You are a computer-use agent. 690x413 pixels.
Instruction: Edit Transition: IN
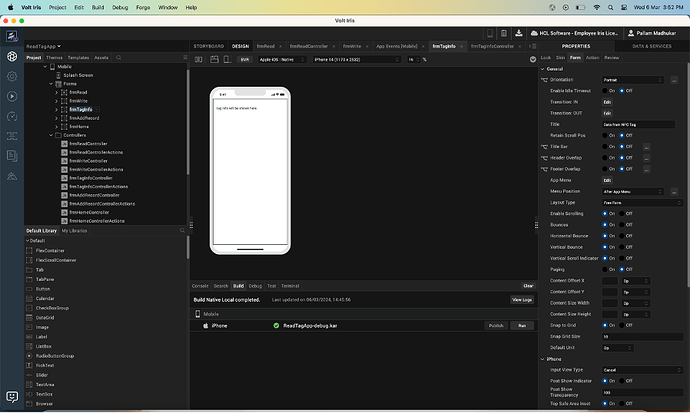(x=607, y=102)
